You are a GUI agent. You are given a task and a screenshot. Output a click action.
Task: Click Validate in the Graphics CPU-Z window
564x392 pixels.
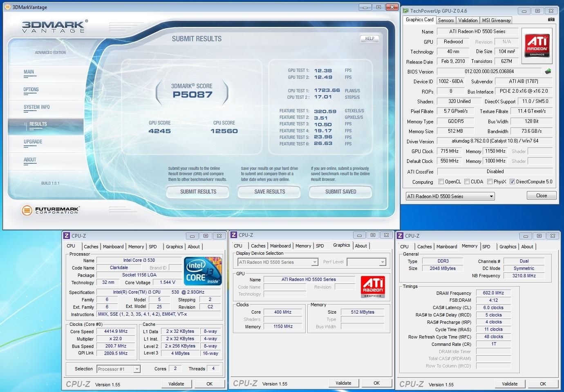(343, 383)
